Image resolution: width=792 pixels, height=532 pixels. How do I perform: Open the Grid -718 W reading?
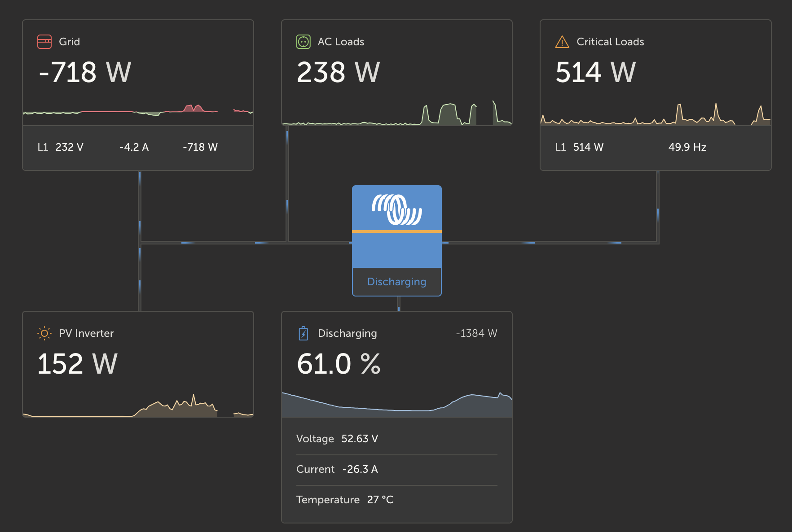[85, 72]
